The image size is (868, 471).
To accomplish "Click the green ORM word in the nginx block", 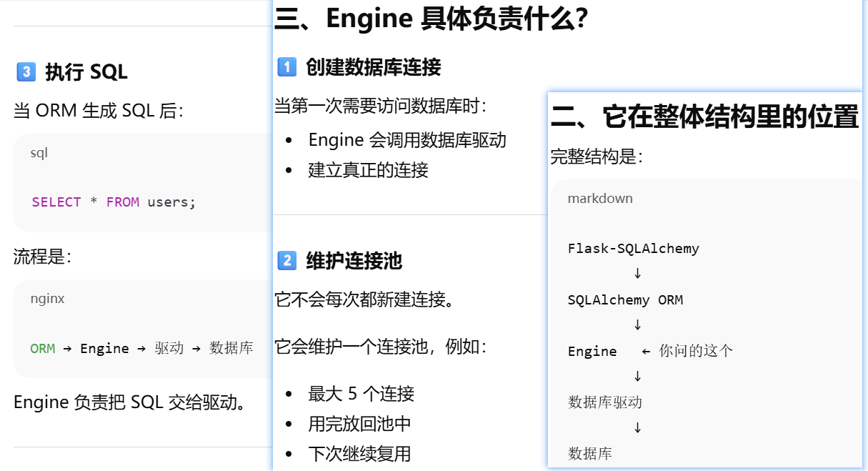I will point(43,349).
